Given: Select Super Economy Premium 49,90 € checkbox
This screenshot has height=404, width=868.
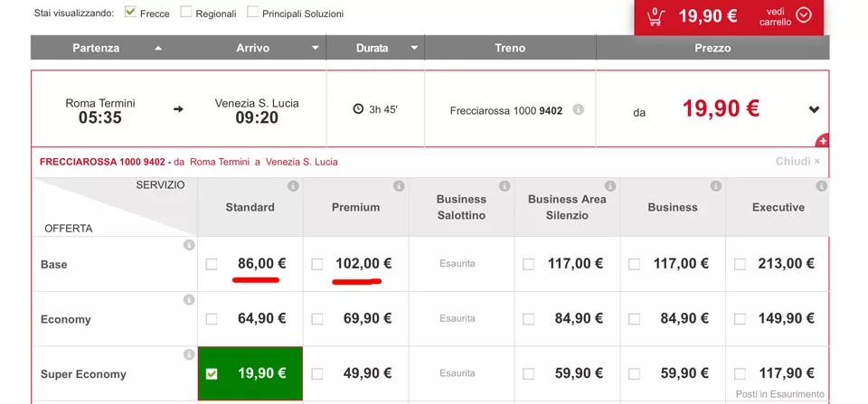Looking at the screenshot, I should coord(317,374).
